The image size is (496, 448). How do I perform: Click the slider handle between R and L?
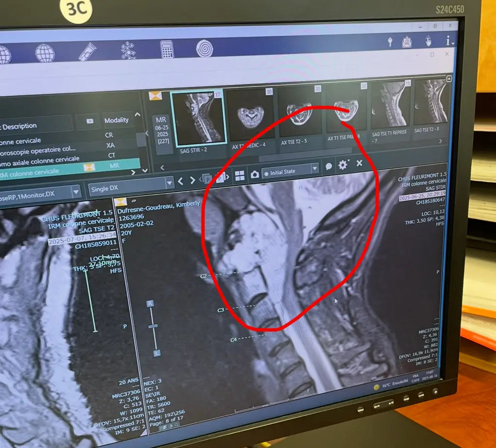[x=153, y=326]
